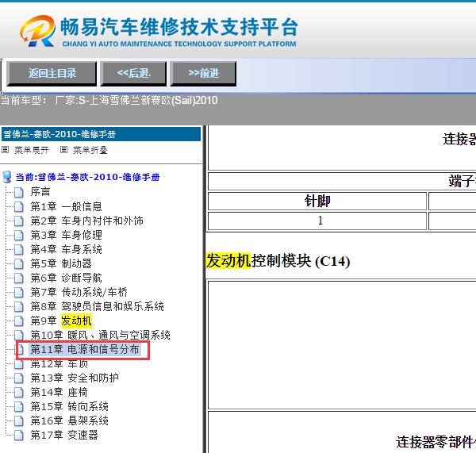Collapse all menus via 菜单折叠

90,150
